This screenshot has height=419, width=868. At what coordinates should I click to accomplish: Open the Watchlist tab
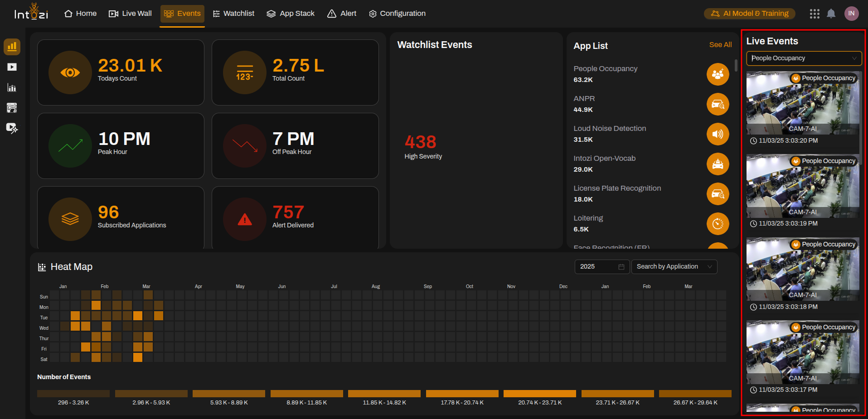coord(233,14)
